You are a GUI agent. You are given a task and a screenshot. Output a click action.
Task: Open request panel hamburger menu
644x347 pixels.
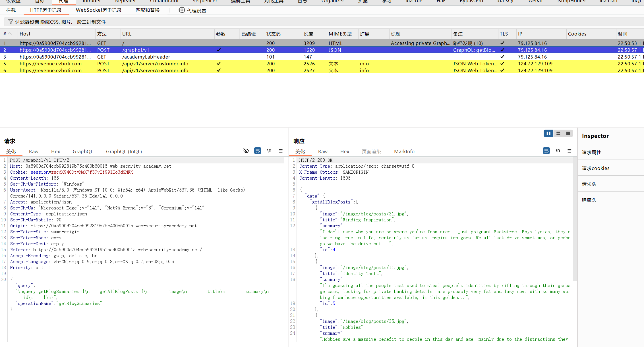(x=281, y=151)
